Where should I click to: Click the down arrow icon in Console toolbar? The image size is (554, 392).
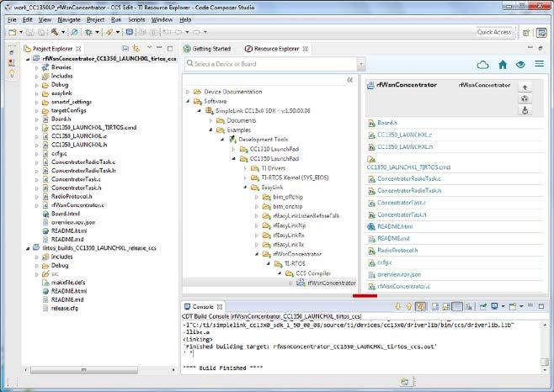click(x=398, y=306)
